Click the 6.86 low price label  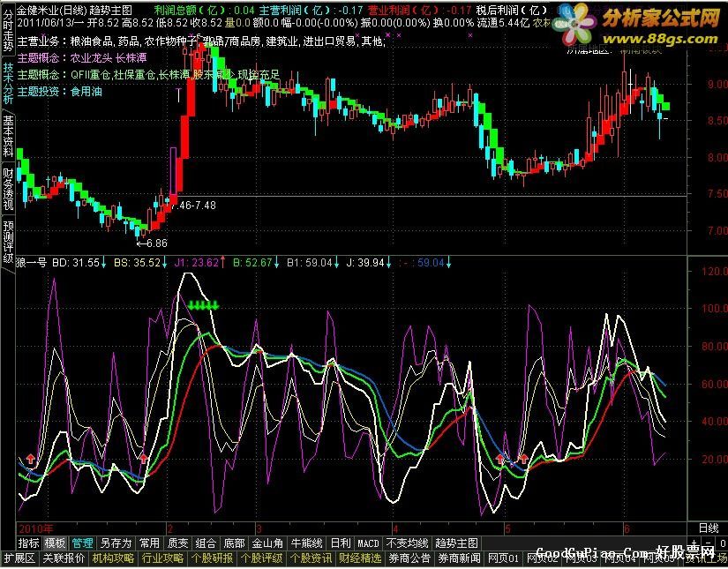[x=157, y=243]
